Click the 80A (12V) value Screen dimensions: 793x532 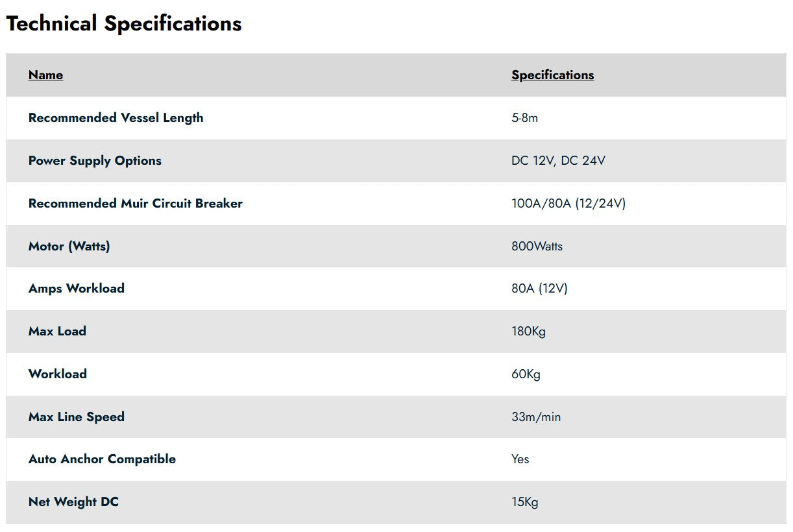[539, 289]
